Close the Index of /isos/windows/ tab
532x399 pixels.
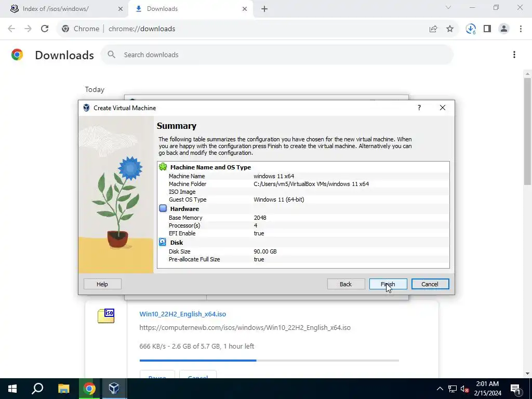coord(121,9)
